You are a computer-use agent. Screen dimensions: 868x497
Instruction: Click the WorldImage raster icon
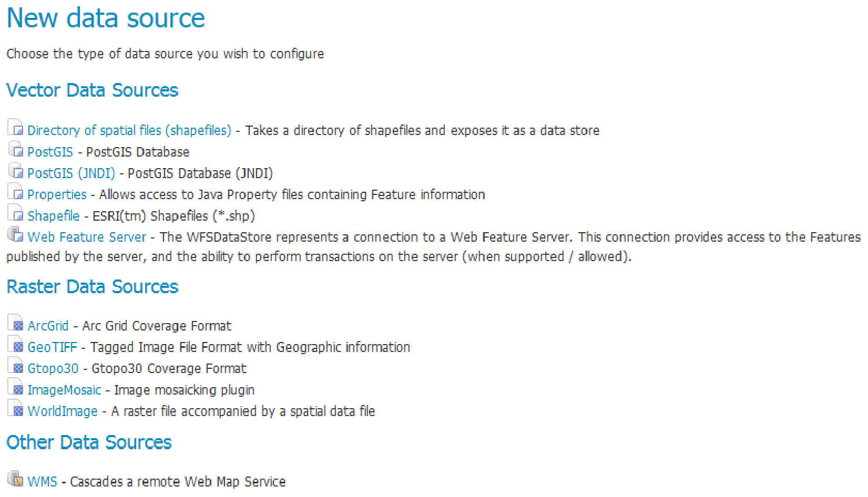pos(16,409)
